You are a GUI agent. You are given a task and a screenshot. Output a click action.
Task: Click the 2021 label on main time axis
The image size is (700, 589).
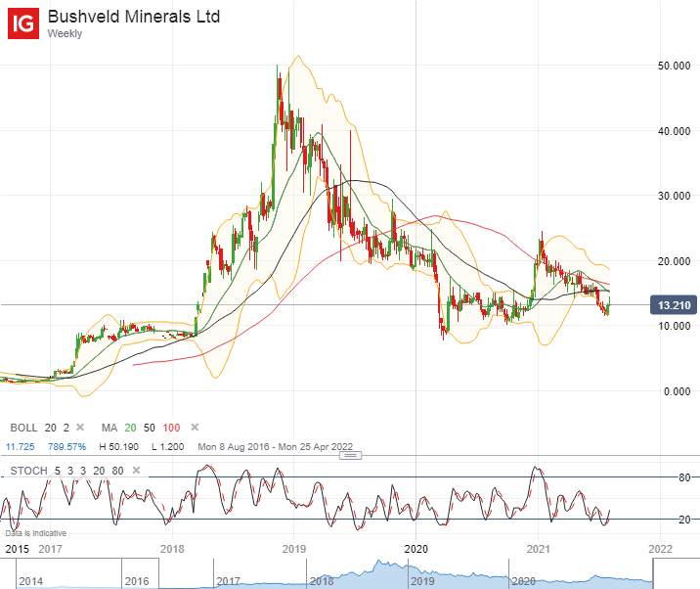point(539,549)
